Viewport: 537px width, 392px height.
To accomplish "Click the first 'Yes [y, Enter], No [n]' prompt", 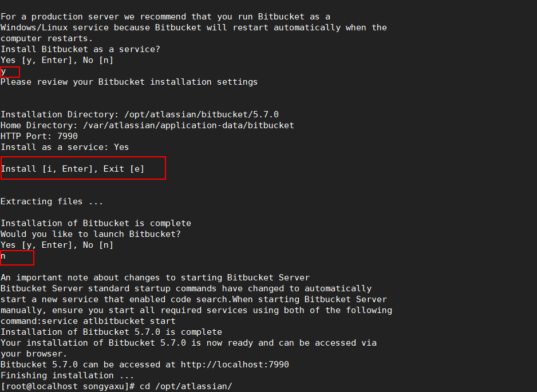I will tap(57, 60).
